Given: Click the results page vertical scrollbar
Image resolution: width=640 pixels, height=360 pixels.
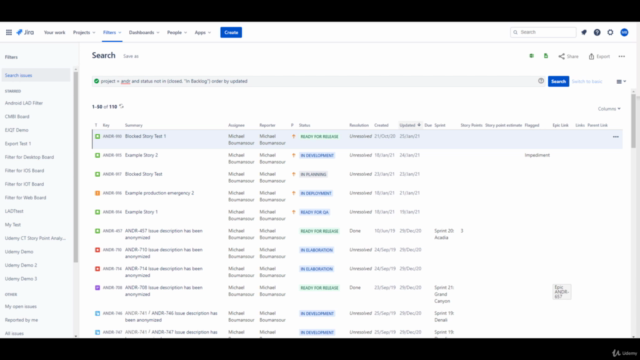Looking at the screenshot, I should tap(633, 120).
